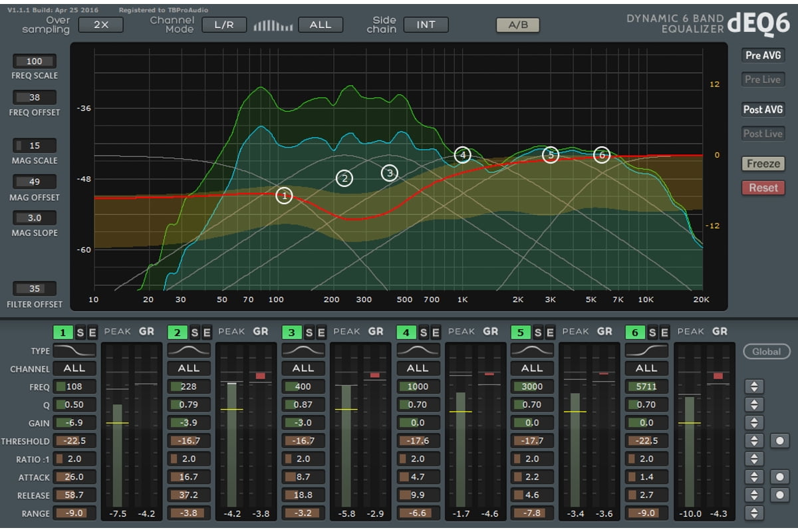Open the ALL channel display selector in top bar

point(321,25)
